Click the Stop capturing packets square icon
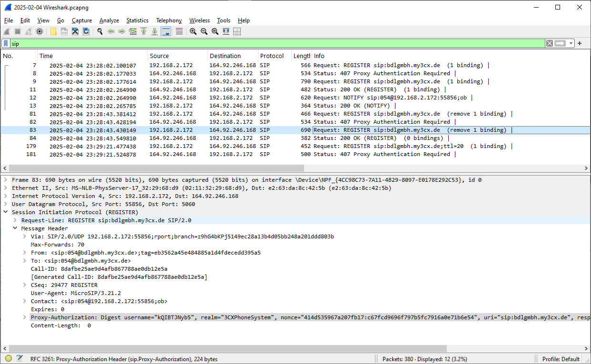Image resolution: width=591 pixels, height=364 pixels. [x=18, y=31]
